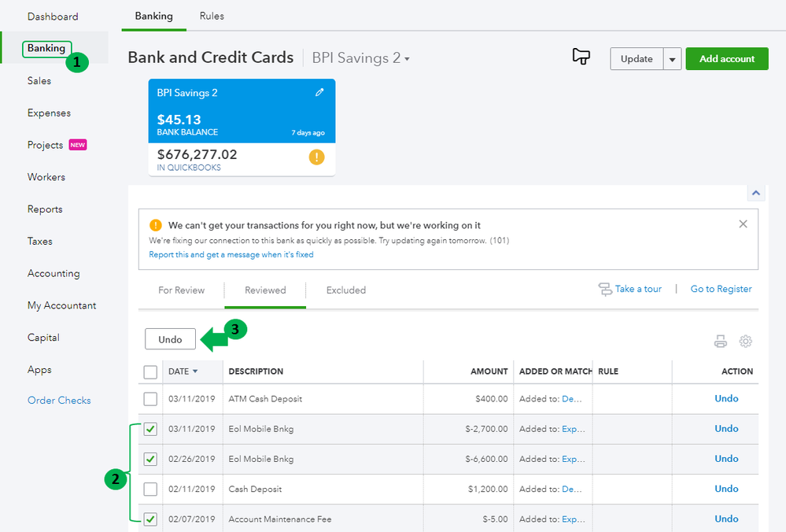
Task: Switch to the Rules tab
Action: point(212,16)
